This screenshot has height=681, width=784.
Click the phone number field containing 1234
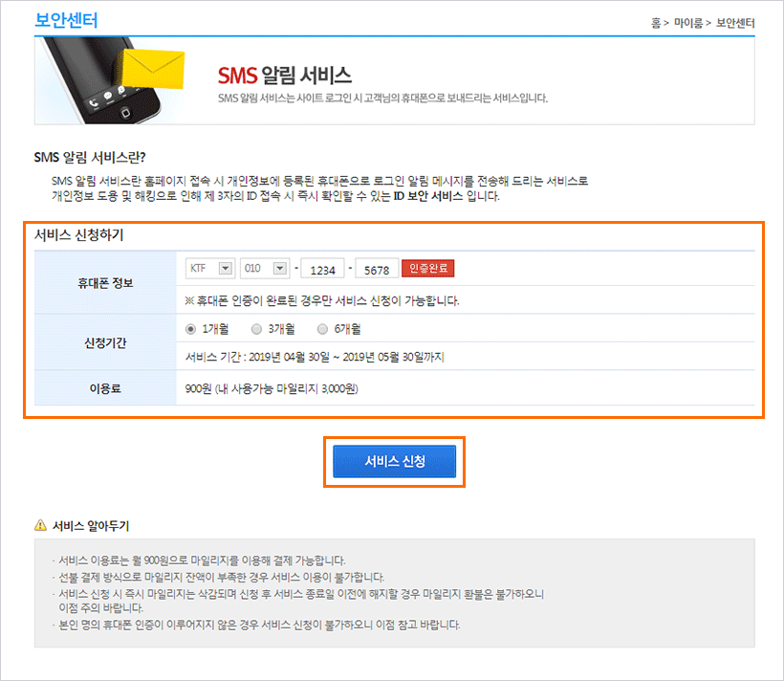tap(322, 269)
